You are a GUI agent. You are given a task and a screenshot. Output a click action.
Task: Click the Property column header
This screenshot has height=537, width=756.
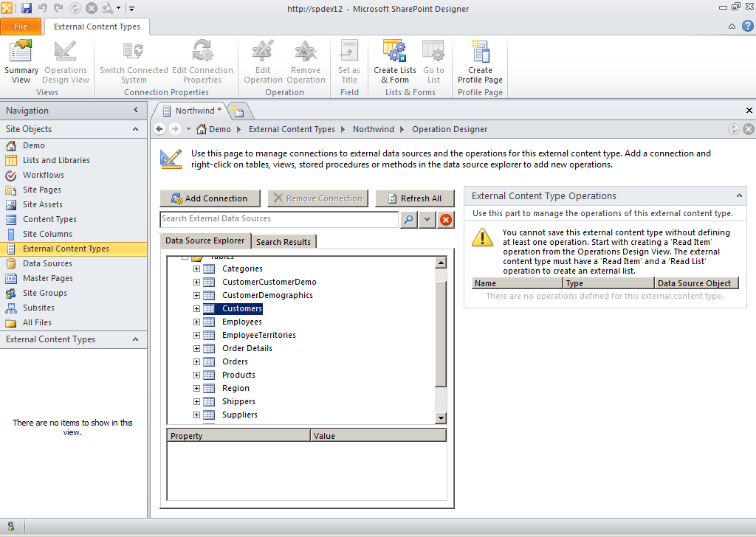[238, 436]
